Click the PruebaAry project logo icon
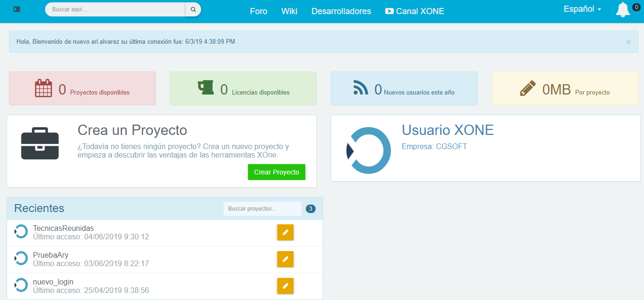The width and height of the screenshot is (644, 300). tap(21, 258)
